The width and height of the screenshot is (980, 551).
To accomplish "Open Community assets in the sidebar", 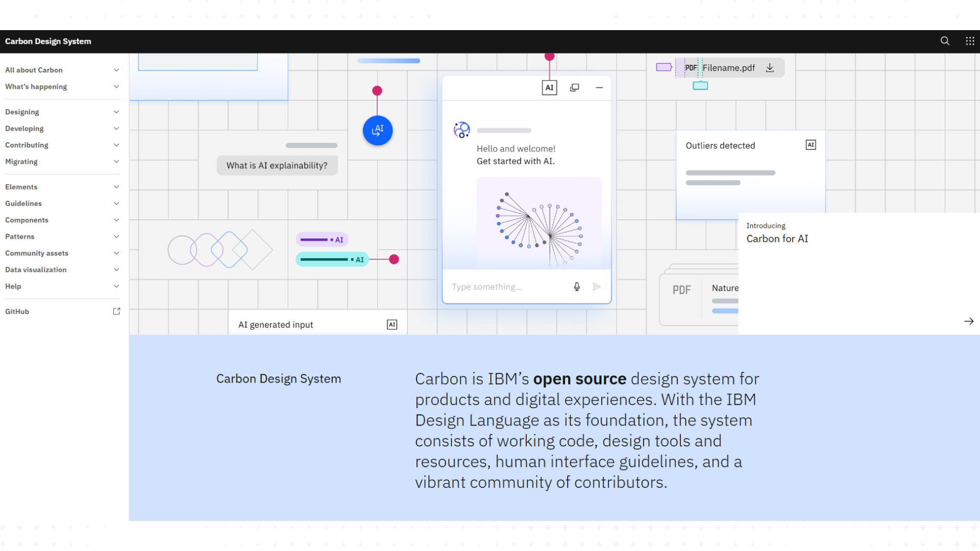I will coord(62,253).
